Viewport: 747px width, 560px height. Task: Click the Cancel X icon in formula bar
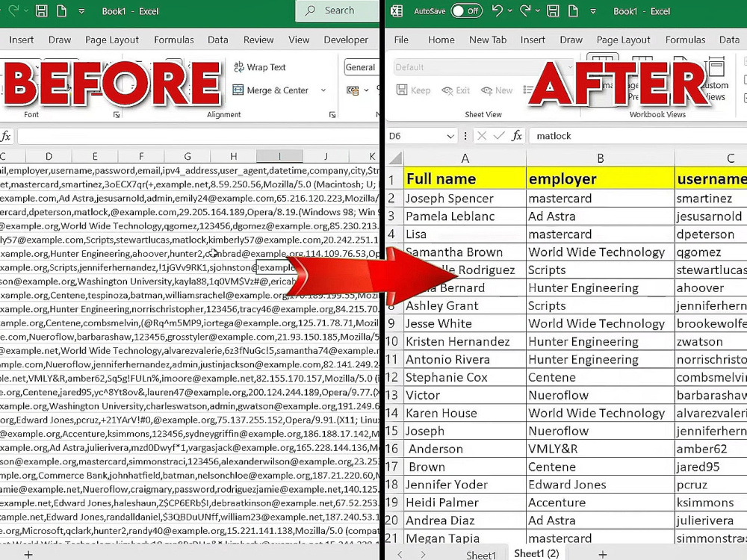point(482,136)
